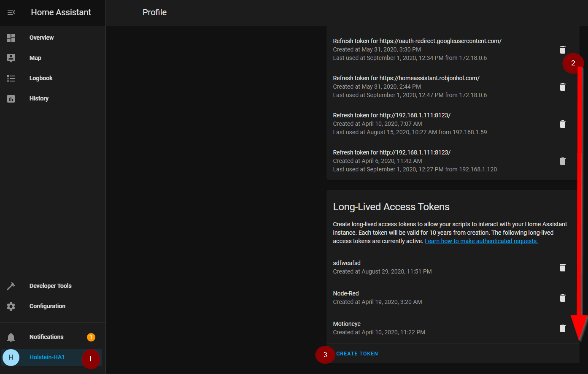This screenshot has width=588, height=374.
Task: Click the Long-Lived Access Tokens heading
Action: point(391,207)
